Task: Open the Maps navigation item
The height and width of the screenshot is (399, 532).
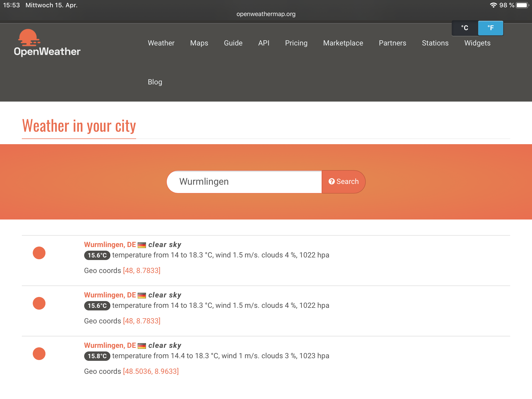Action: 199,43
